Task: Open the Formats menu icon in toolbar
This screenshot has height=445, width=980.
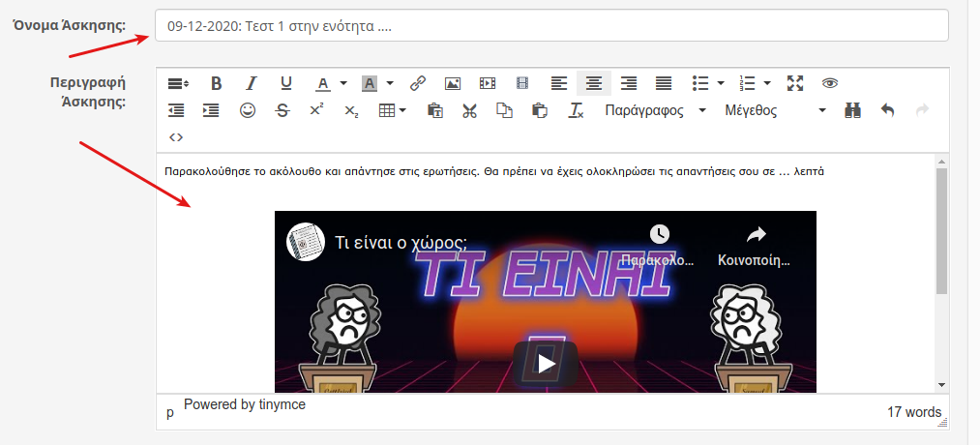Action: (x=179, y=83)
